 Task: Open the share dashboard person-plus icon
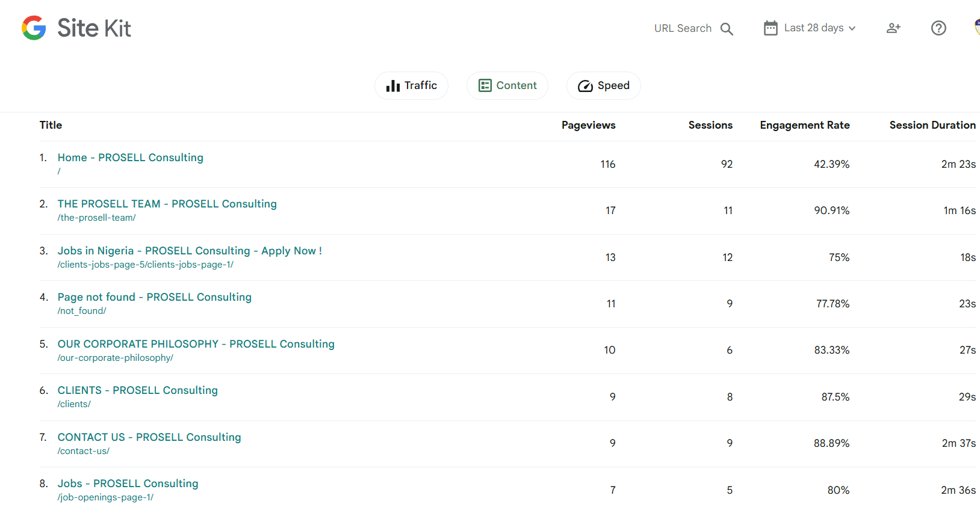click(893, 28)
